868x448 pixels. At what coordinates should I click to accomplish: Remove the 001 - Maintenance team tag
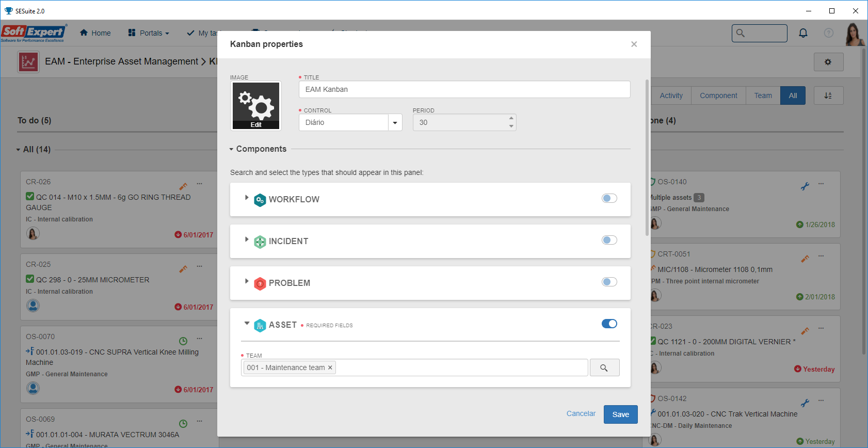[x=330, y=367]
